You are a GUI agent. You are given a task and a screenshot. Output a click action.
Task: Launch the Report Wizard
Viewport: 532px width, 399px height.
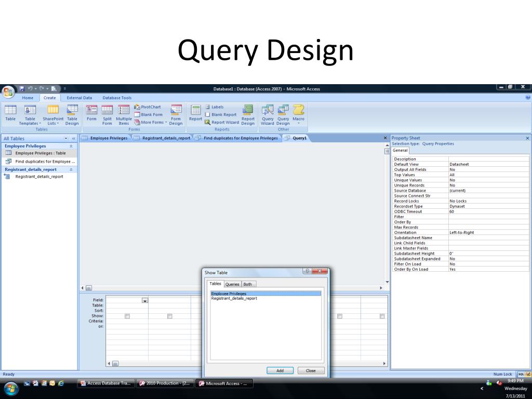(222, 122)
